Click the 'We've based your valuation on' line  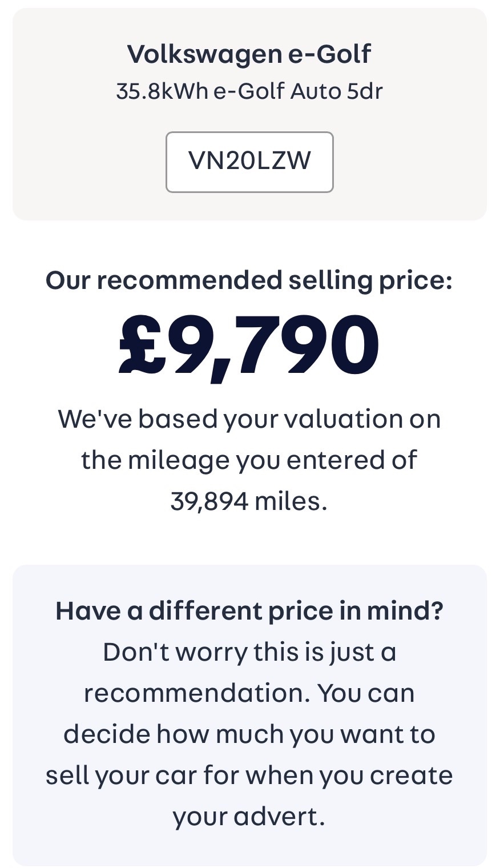[x=249, y=419]
